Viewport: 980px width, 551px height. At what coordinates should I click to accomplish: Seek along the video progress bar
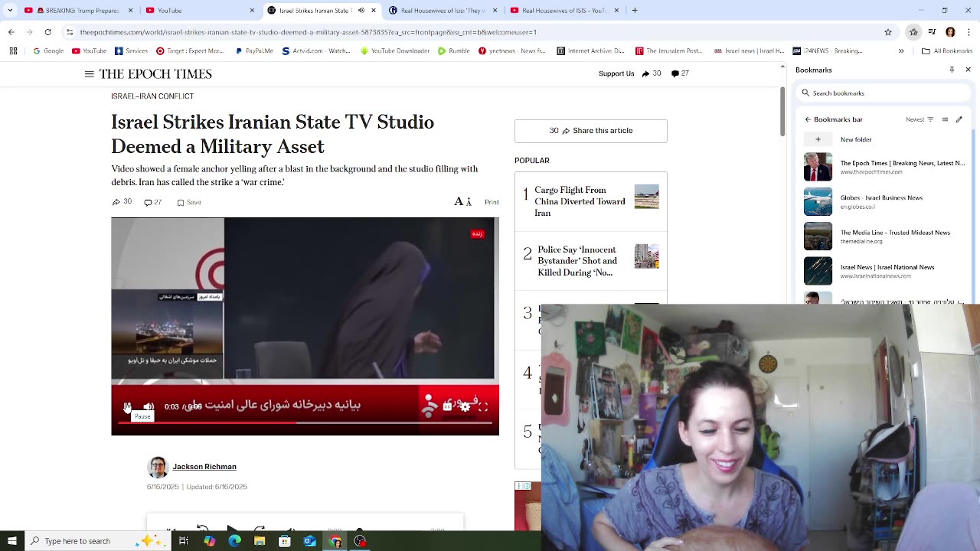tap(305, 422)
